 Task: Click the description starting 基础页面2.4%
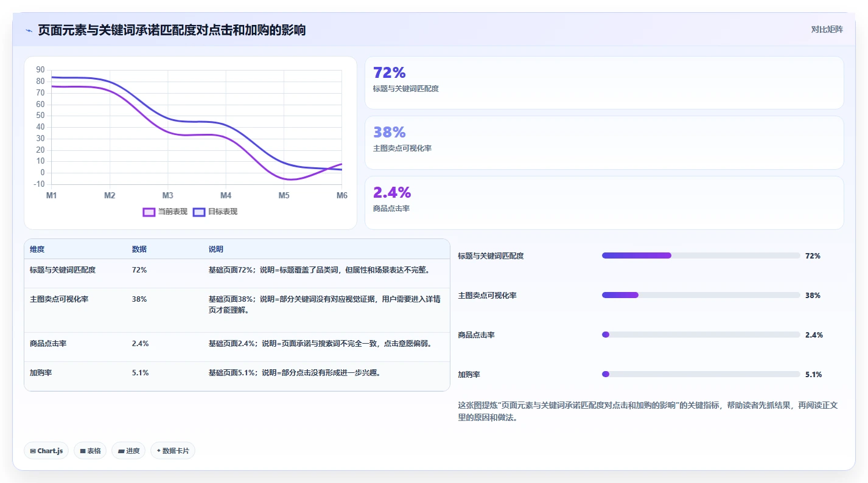(321, 343)
